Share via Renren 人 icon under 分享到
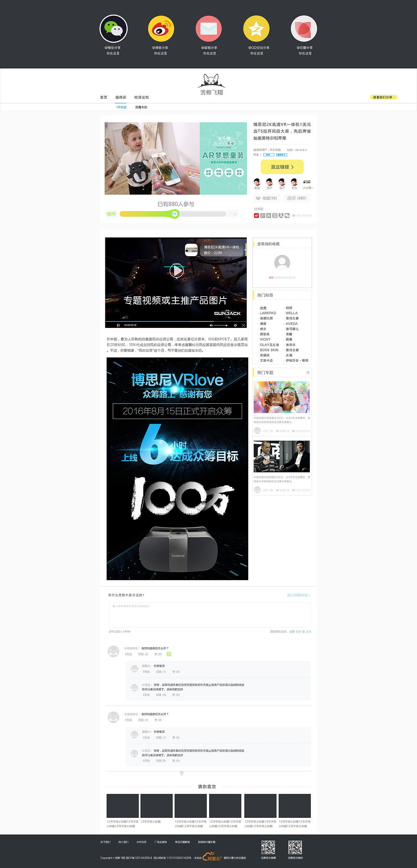Image resolution: width=417 pixels, height=868 pixels. (281, 216)
